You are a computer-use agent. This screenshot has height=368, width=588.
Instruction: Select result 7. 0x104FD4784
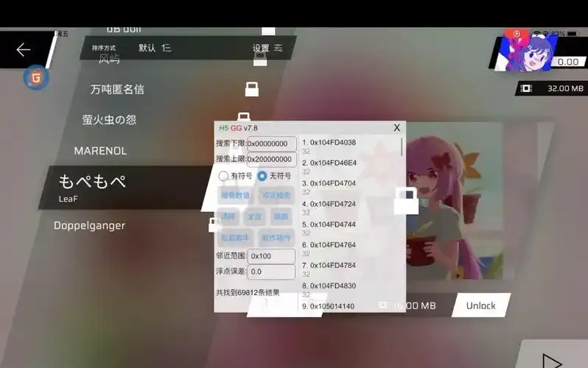pos(329,265)
